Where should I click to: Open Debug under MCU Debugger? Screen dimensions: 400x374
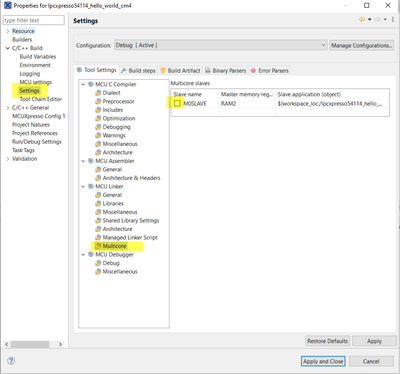tap(111, 263)
